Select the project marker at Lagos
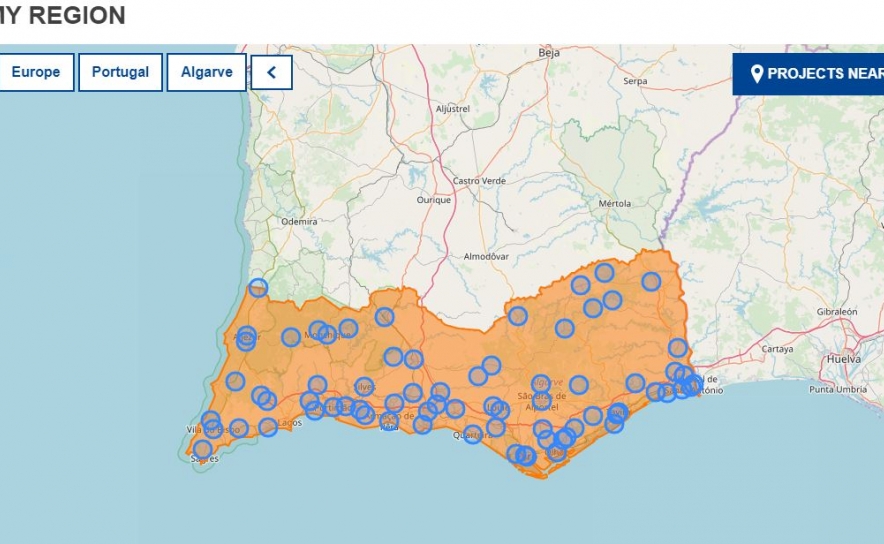Screen dimensions: 884x544 point(268,427)
